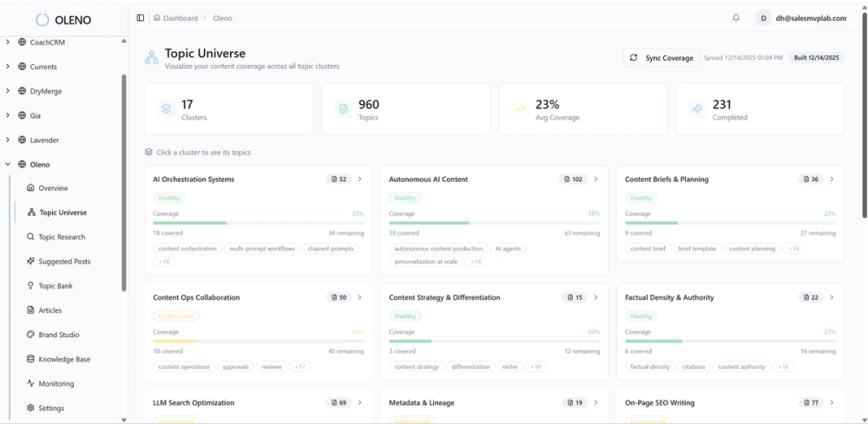Click the Monitoring pulse icon
The image size is (868, 424).
tap(30, 383)
